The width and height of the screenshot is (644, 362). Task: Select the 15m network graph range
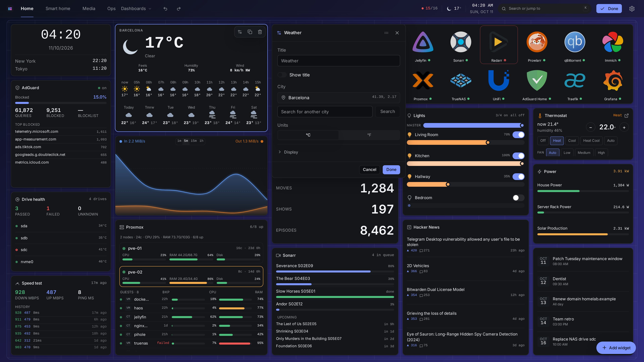click(194, 141)
